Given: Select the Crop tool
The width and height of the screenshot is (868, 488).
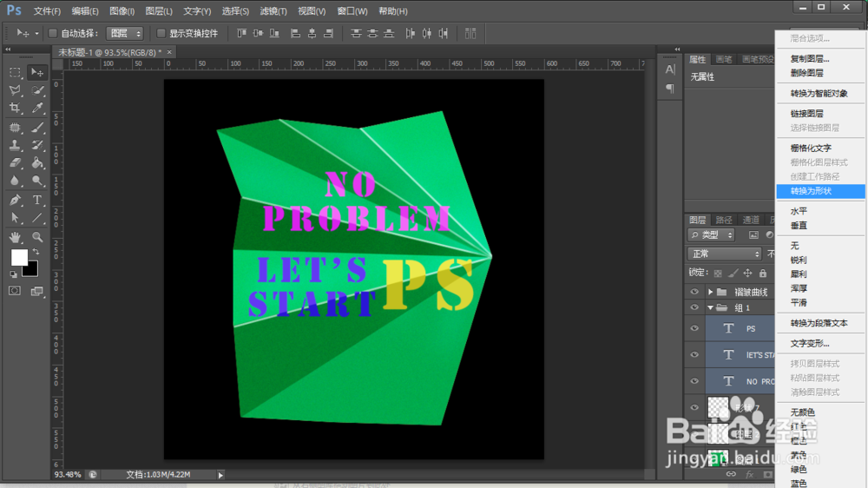Looking at the screenshot, I should click(x=15, y=108).
